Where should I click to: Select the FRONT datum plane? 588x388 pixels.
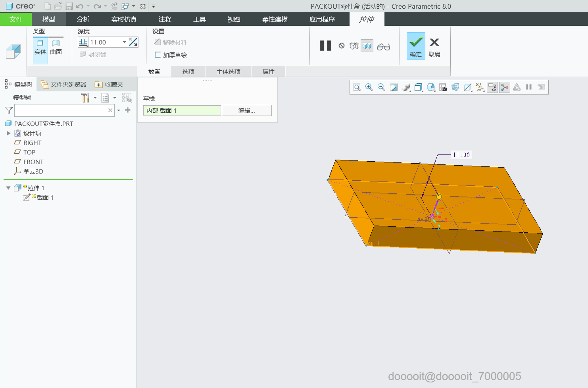[33, 162]
